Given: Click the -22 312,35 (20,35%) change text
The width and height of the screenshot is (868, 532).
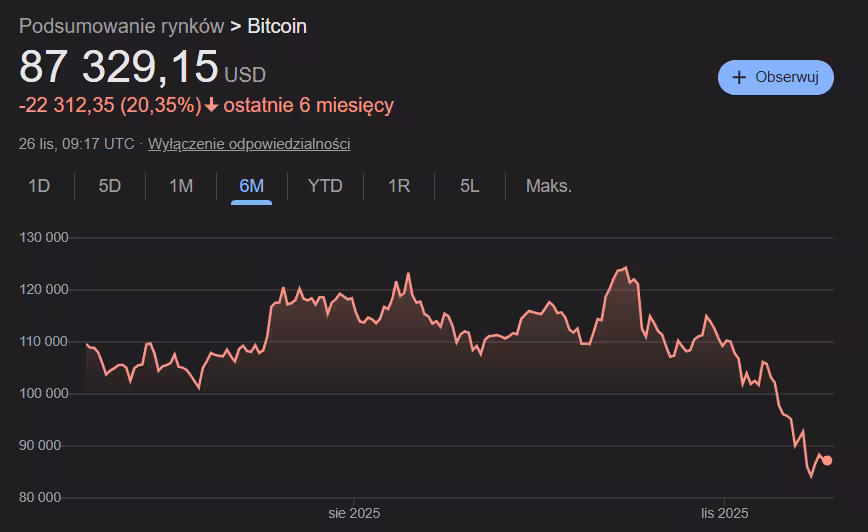Looking at the screenshot, I should click(x=110, y=105).
